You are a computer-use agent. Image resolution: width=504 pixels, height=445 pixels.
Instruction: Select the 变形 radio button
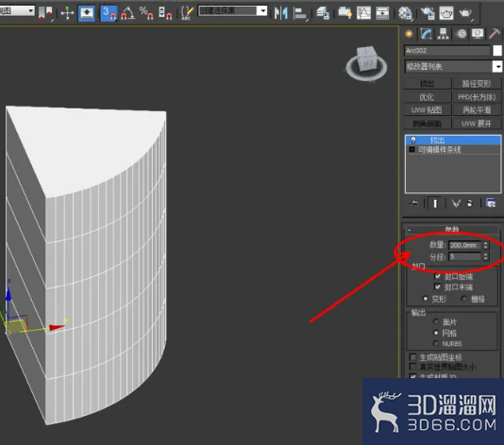click(x=426, y=299)
